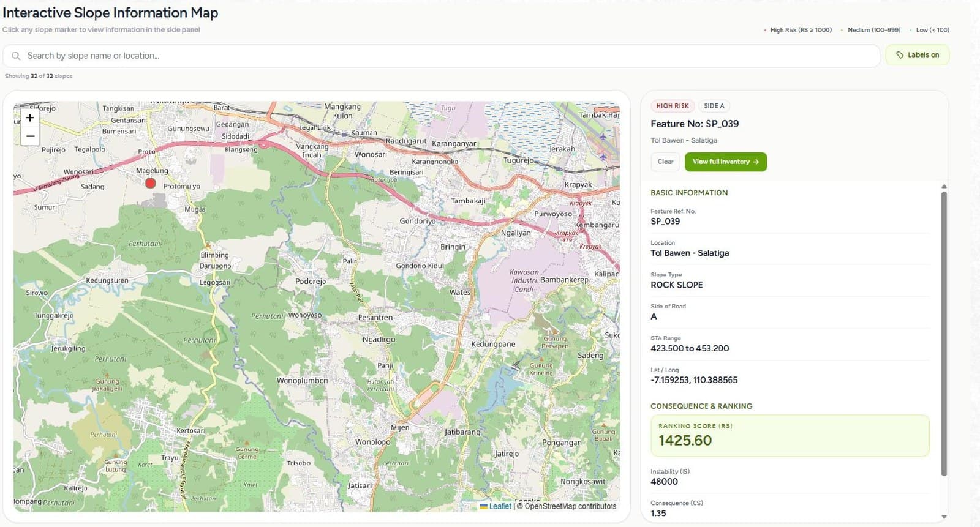Click the High Risk legend entry
980x527 pixels.
798,30
